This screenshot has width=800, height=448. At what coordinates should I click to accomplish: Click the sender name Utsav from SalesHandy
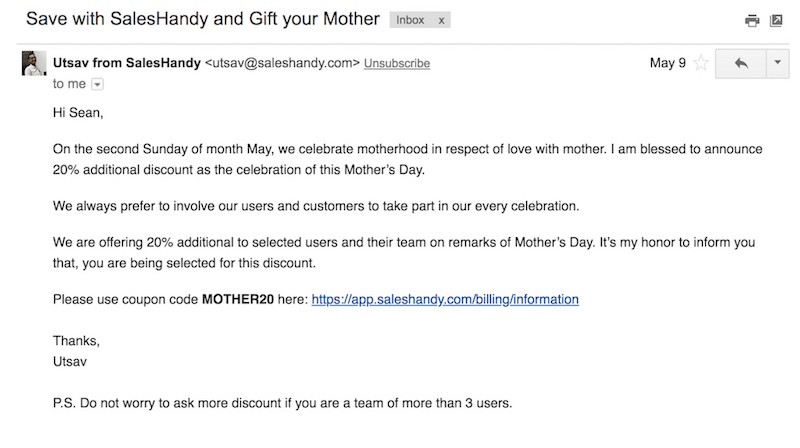(127, 63)
